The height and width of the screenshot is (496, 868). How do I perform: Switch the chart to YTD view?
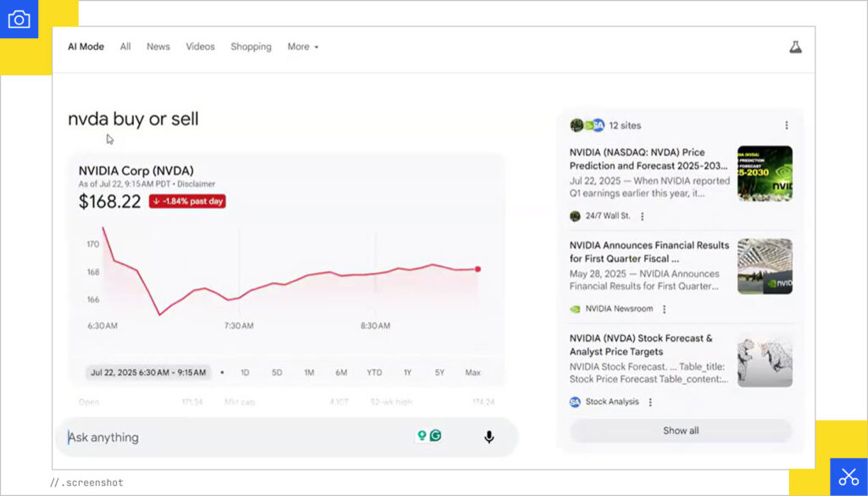(x=374, y=371)
